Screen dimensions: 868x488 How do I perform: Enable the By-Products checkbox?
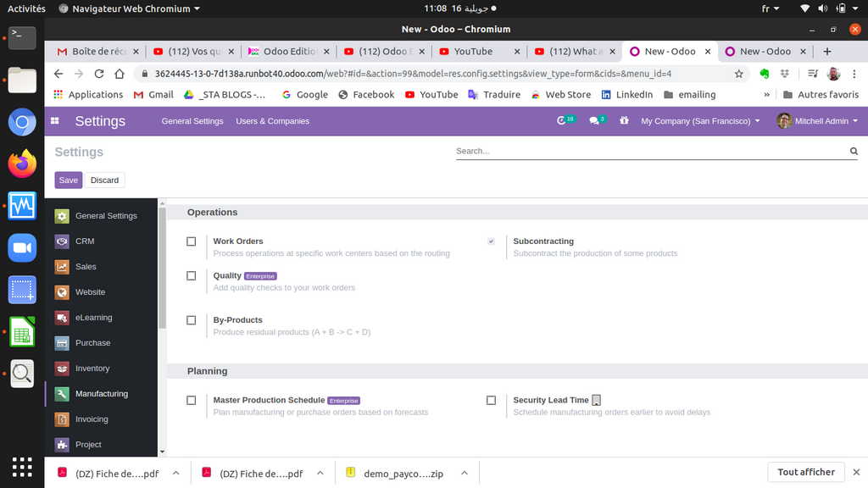[x=192, y=320]
